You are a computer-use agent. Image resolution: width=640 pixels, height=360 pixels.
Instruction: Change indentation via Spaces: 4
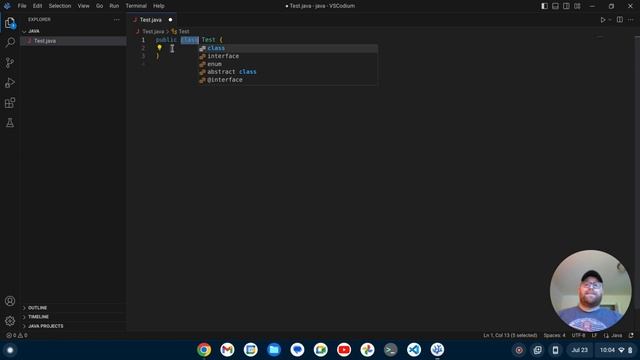pos(554,336)
